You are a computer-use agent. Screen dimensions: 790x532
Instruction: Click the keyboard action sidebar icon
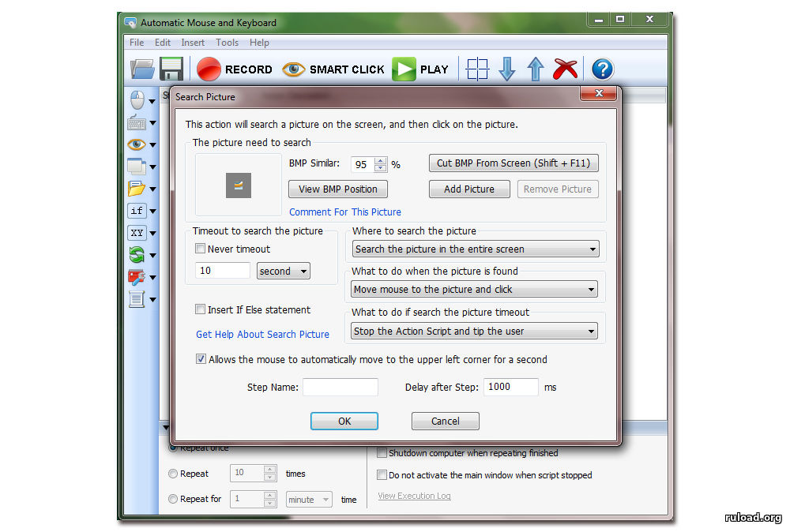[137, 122]
